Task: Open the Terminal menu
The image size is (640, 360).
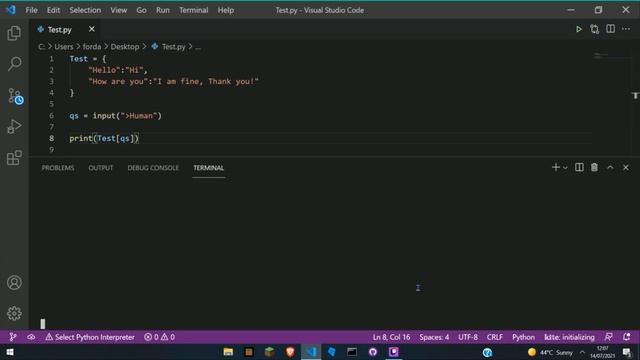Action: 193,10
